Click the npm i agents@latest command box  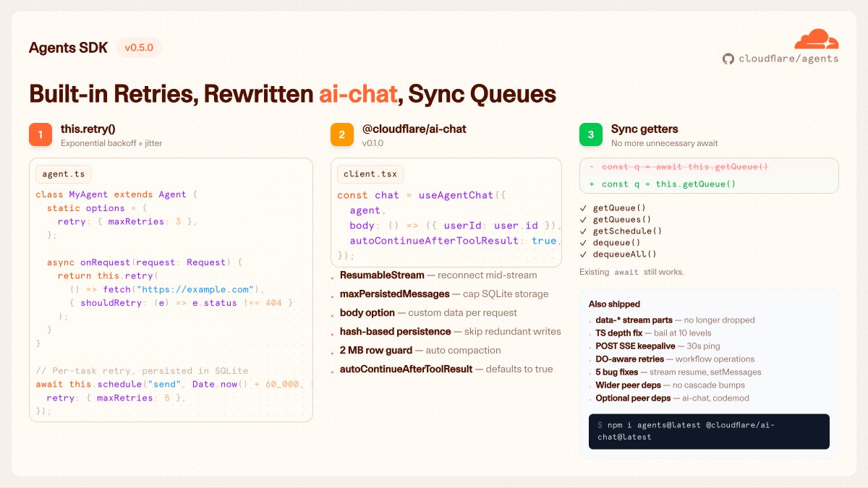pyautogui.click(x=709, y=432)
